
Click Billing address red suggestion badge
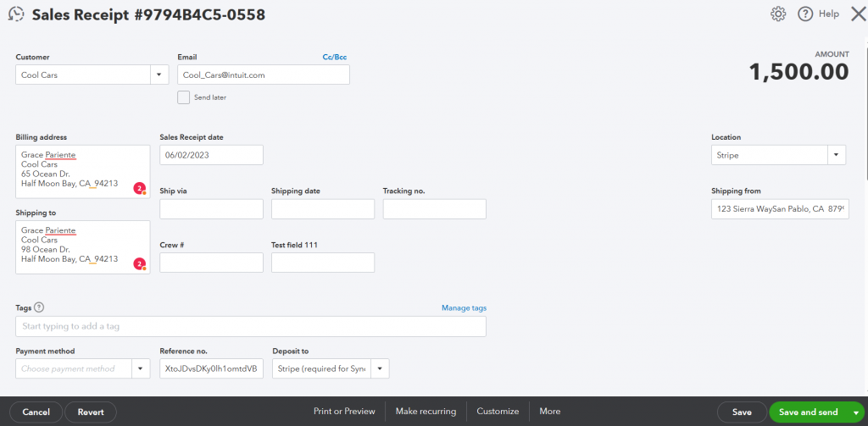click(x=140, y=189)
